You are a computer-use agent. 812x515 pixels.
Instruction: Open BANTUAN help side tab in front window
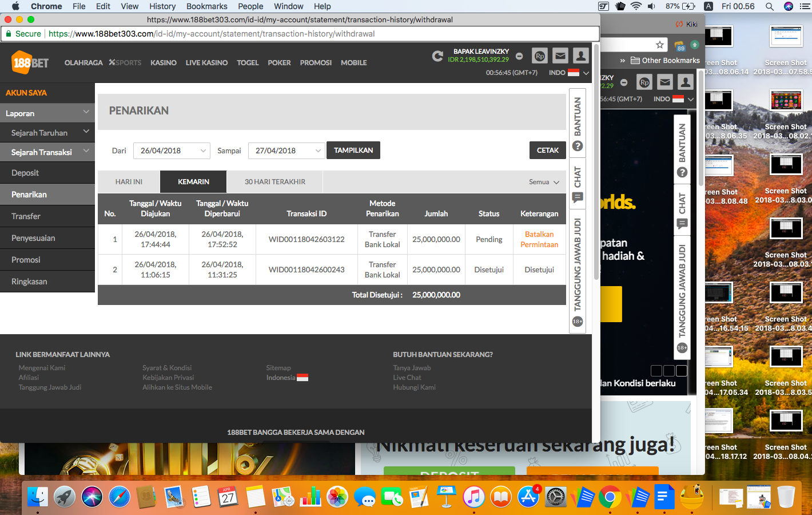tap(578, 124)
